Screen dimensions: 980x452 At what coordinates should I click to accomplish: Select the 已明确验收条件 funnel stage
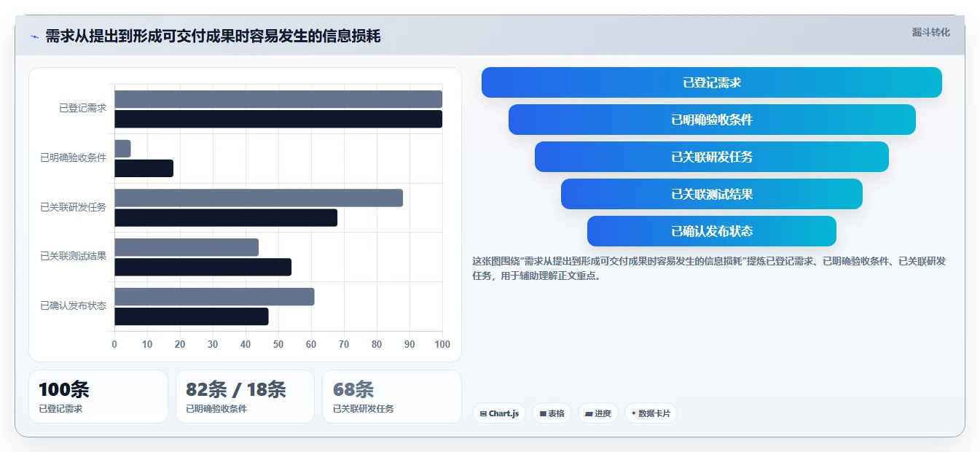pos(712,120)
